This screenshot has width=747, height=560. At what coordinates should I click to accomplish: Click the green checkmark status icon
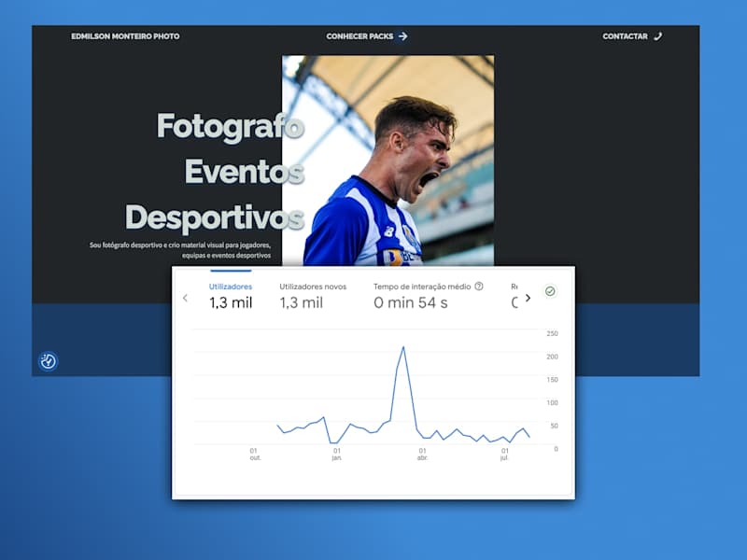(550, 291)
